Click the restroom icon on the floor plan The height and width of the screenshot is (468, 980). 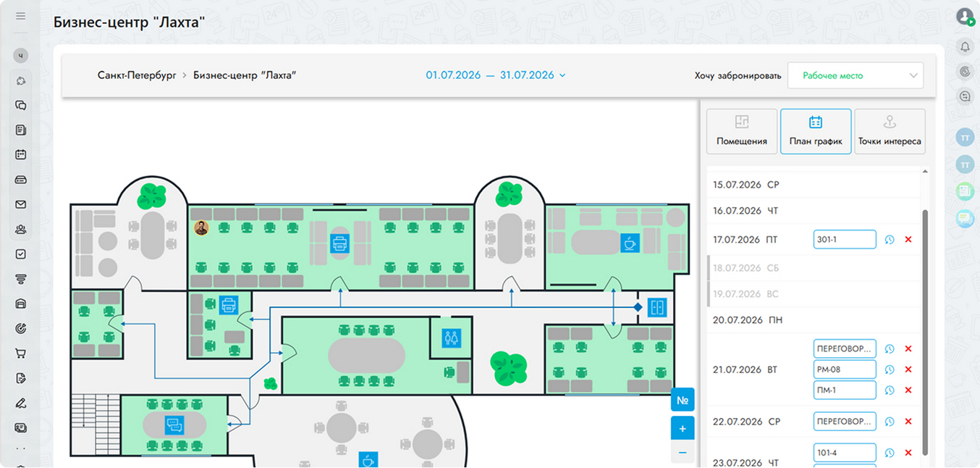pos(451,338)
